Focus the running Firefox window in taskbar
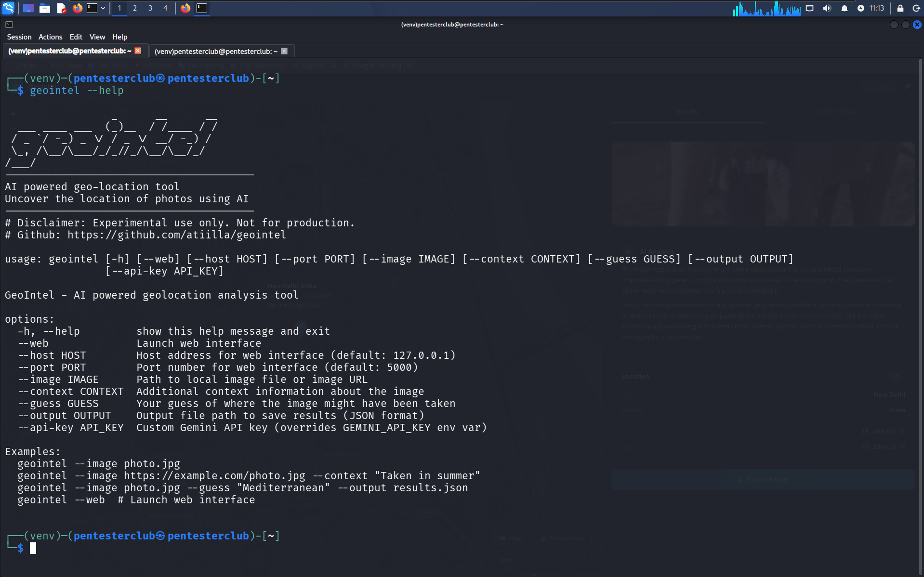 [185, 8]
